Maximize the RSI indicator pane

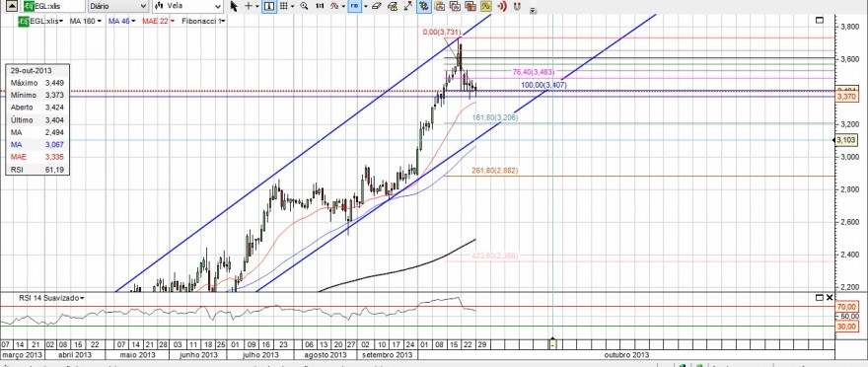[820, 298]
